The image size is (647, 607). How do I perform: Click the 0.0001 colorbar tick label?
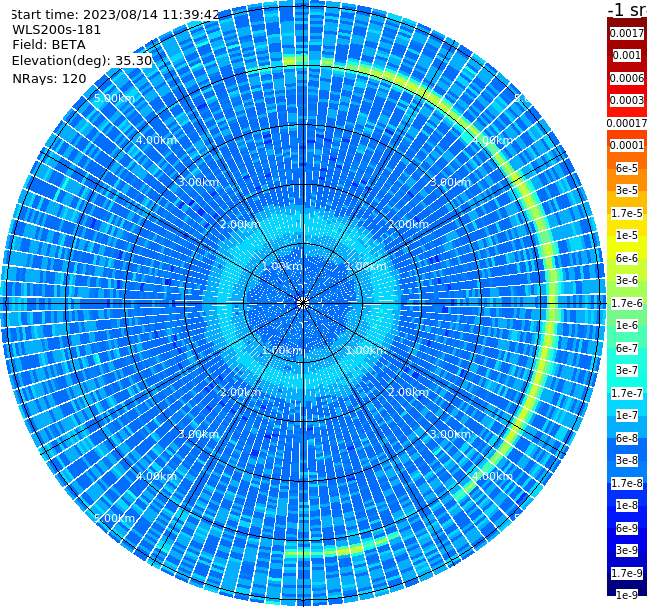pyautogui.click(x=627, y=145)
